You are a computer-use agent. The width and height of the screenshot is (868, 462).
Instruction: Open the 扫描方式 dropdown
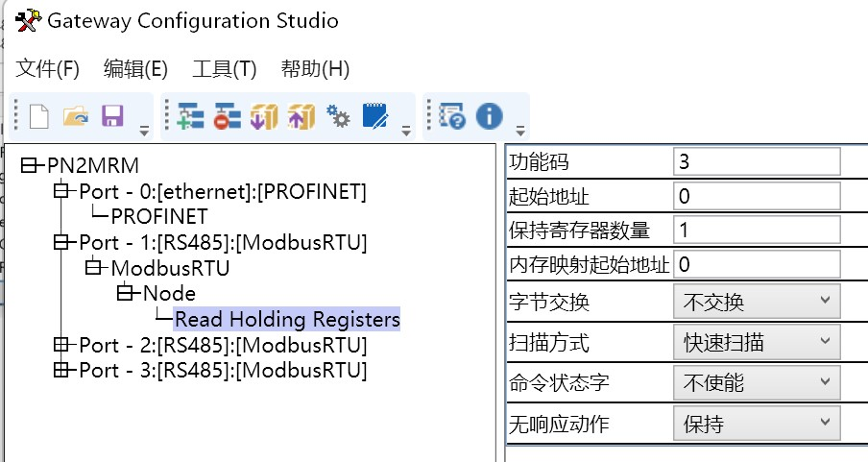[757, 342]
